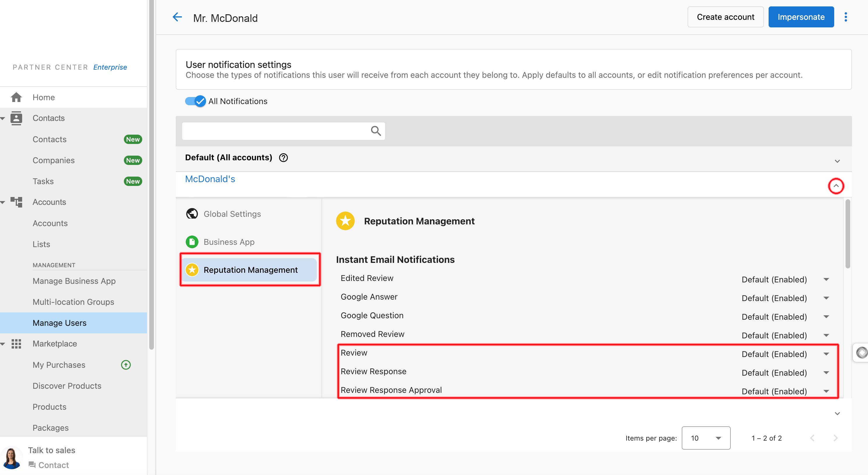Select the Business App icon entry
This screenshot has height=475, width=868.
tap(192, 242)
